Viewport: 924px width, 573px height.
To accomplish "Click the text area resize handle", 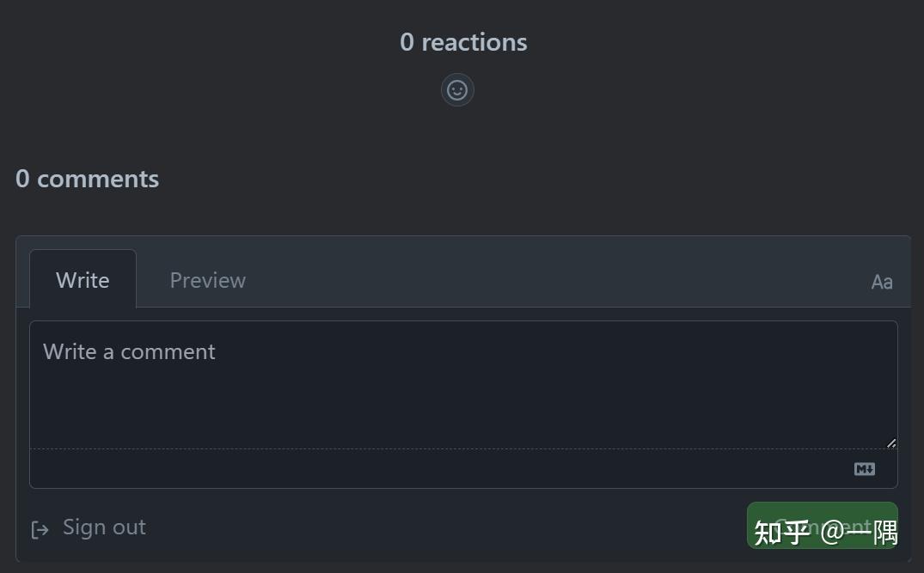I will tap(891, 443).
